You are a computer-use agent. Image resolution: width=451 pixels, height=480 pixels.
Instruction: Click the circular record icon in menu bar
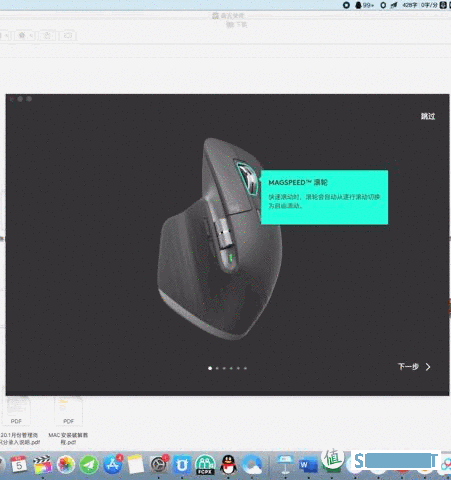pyautogui.click(x=347, y=5)
